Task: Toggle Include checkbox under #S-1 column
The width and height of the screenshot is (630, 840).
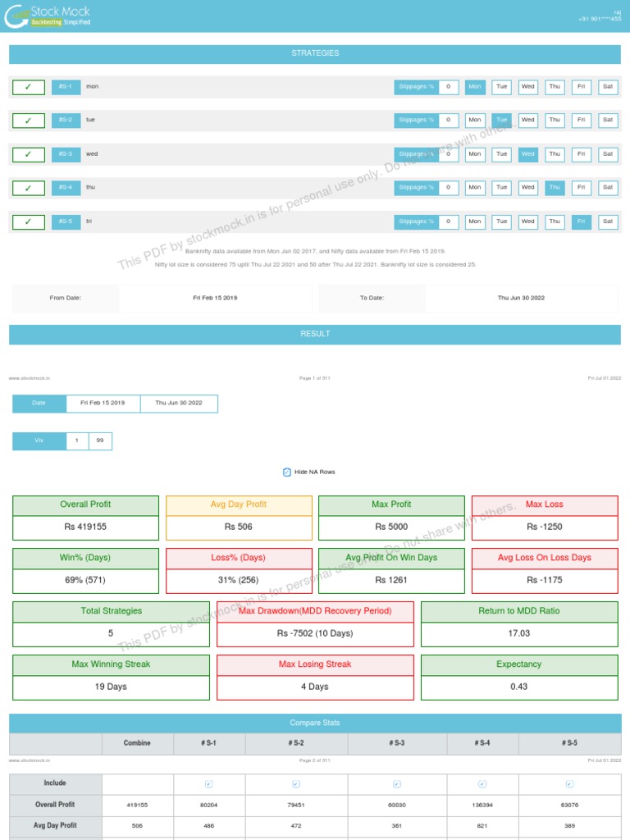Action: (209, 783)
